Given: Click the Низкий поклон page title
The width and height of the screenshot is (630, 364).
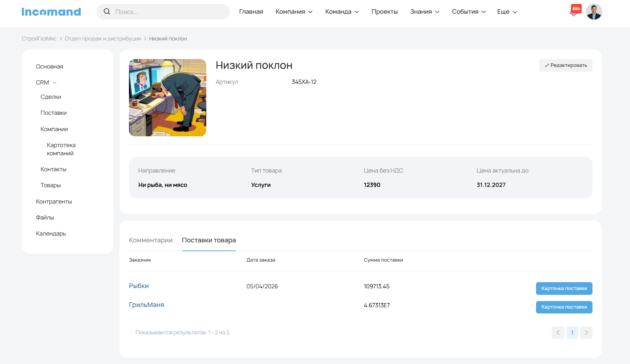Looking at the screenshot, I should pyautogui.click(x=254, y=65).
